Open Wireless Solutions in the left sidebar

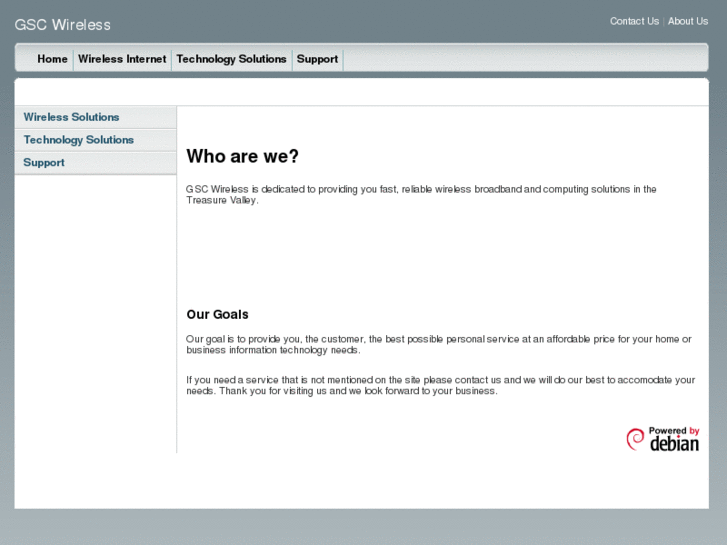pos(71,117)
